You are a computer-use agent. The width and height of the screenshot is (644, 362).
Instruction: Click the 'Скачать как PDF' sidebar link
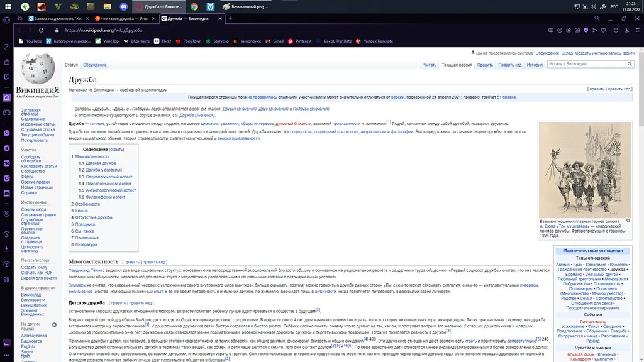click(36, 273)
